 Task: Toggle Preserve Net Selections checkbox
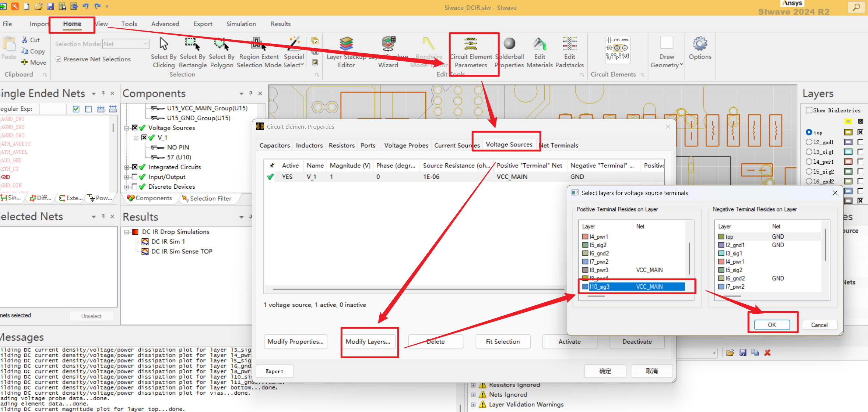59,59
